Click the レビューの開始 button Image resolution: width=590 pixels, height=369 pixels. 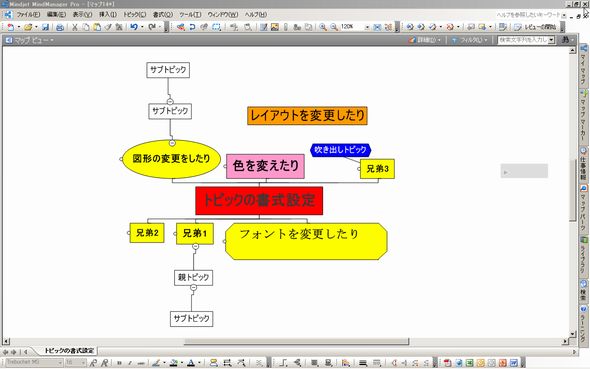tap(535, 27)
